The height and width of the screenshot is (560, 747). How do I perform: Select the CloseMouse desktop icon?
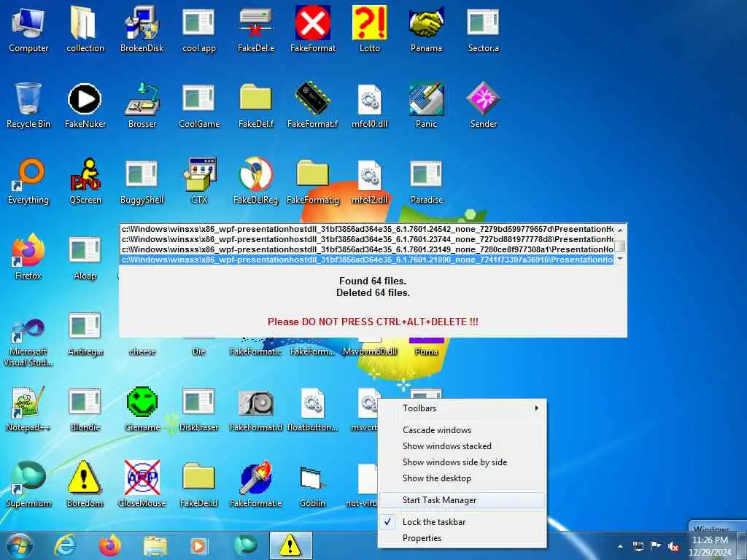click(142, 484)
